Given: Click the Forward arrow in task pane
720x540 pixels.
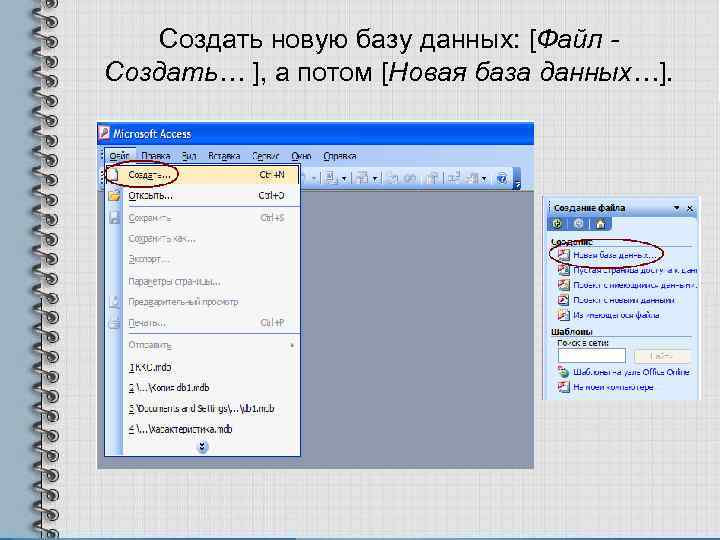Looking at the screenshot, I should click(x=579, y=224).
